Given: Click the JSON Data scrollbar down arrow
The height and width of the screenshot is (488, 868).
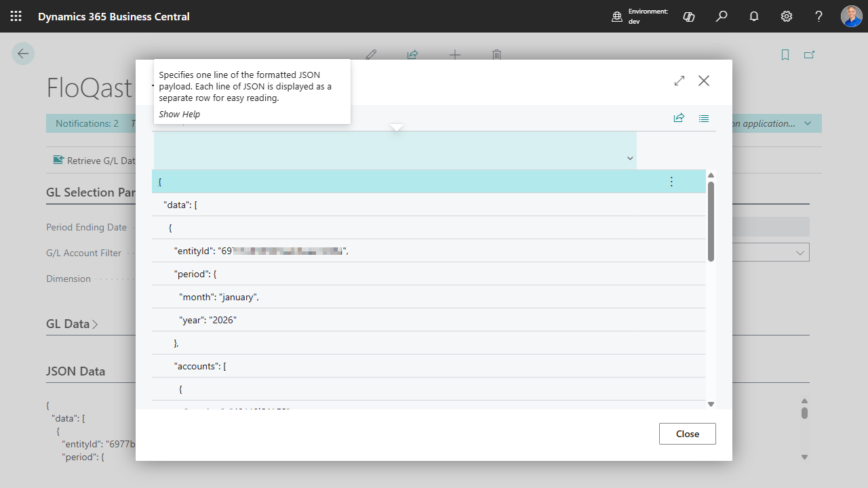Looking at the screenshot, I should tap(804, 457).
